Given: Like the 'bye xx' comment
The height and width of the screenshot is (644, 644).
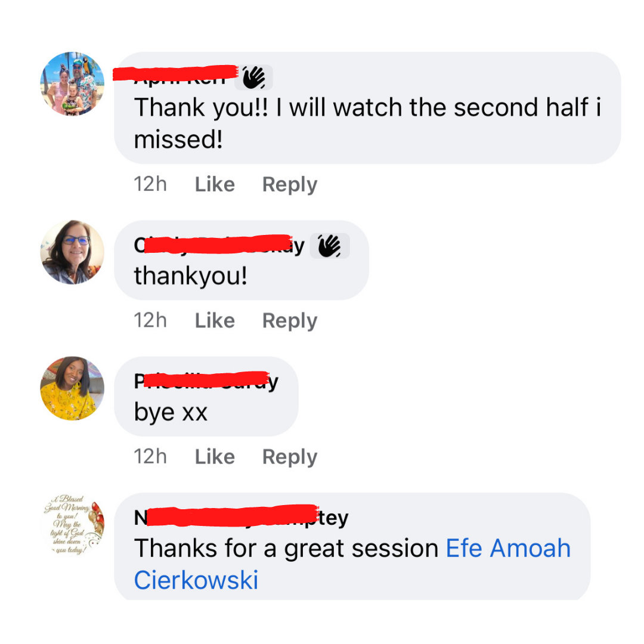Looking at the screenshot, I should [x=215, y=457].
